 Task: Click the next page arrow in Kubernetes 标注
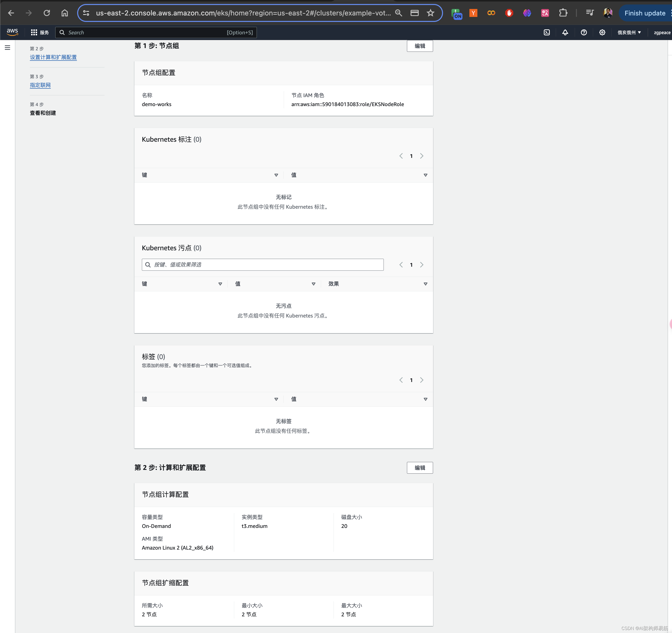pos(422,155)
